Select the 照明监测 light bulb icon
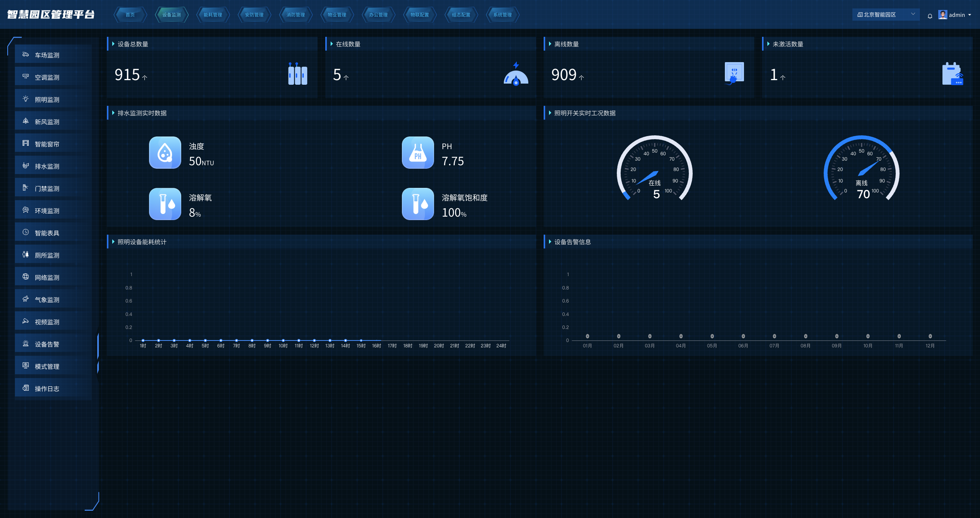 (x=26, y=99)
